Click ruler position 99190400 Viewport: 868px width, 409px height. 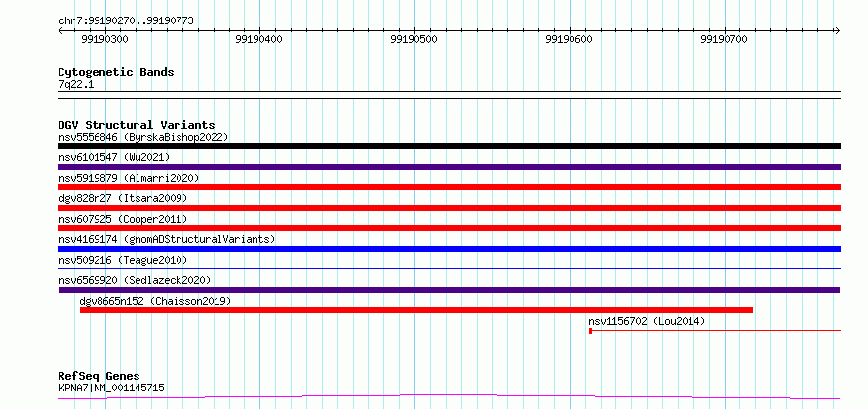pyautogui.click(x=259, y=39)
